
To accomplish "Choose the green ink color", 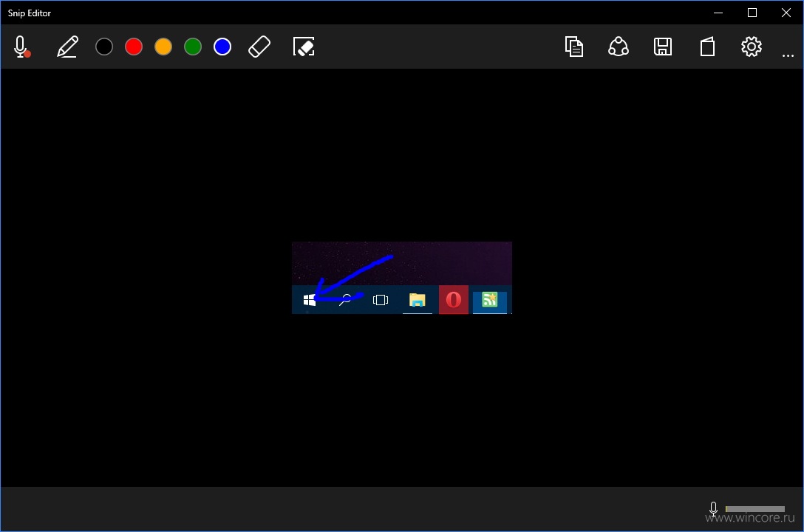I will coord(193,47).
